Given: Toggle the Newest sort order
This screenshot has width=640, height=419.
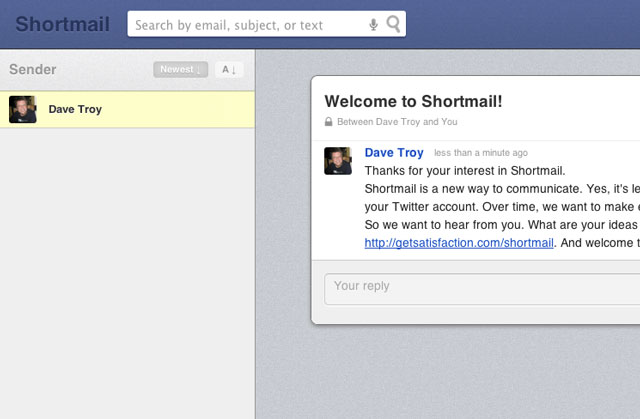Looking at the screenshot, I should 180,69.
